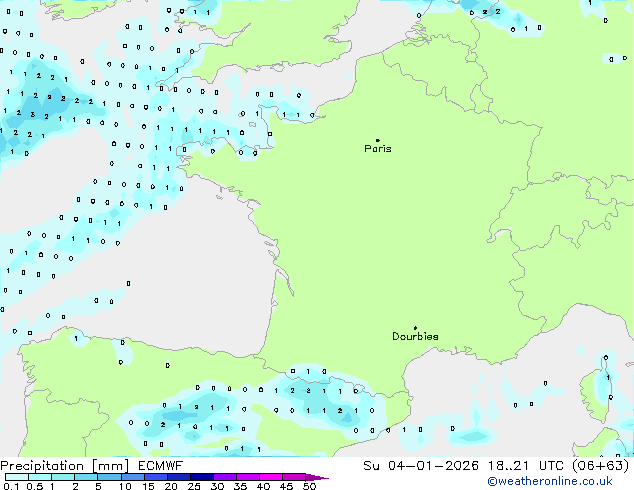Click legend value label 0.1
The height and width of the screenshot is (490, 634).
(x=11, y=486)
